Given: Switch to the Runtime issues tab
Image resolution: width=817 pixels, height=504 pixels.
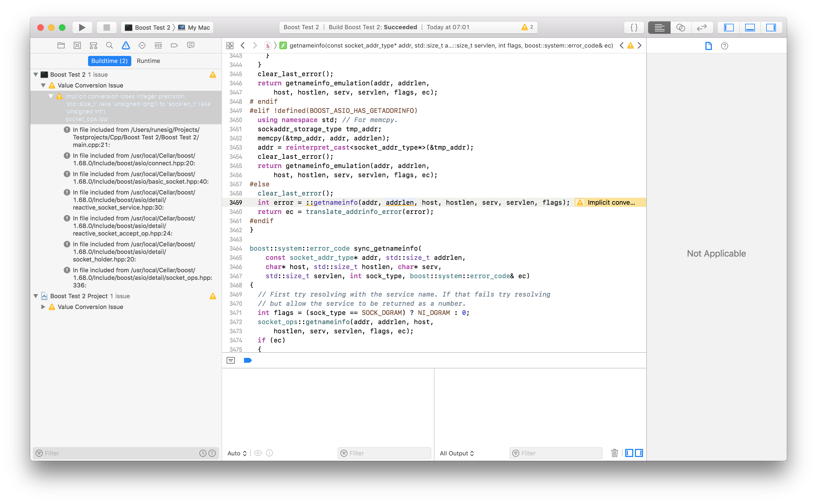Looking at the screenshot, I should 148,61.
